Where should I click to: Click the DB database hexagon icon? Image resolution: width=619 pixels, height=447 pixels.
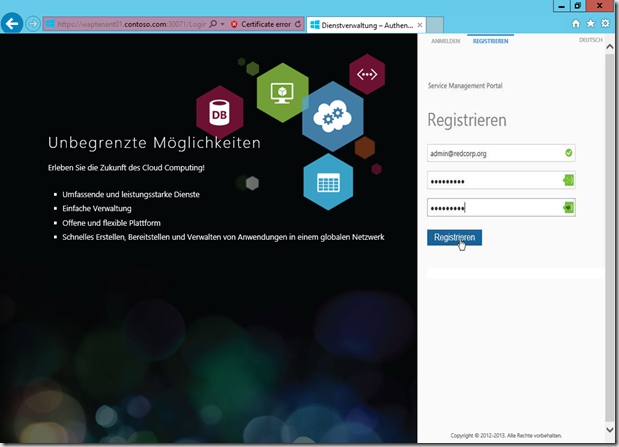click(219, 113)
